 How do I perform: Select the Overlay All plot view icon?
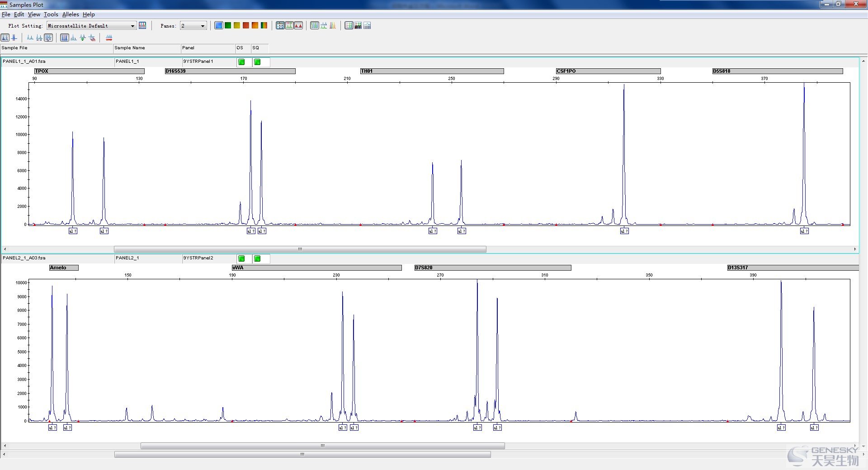coord(333,26)
